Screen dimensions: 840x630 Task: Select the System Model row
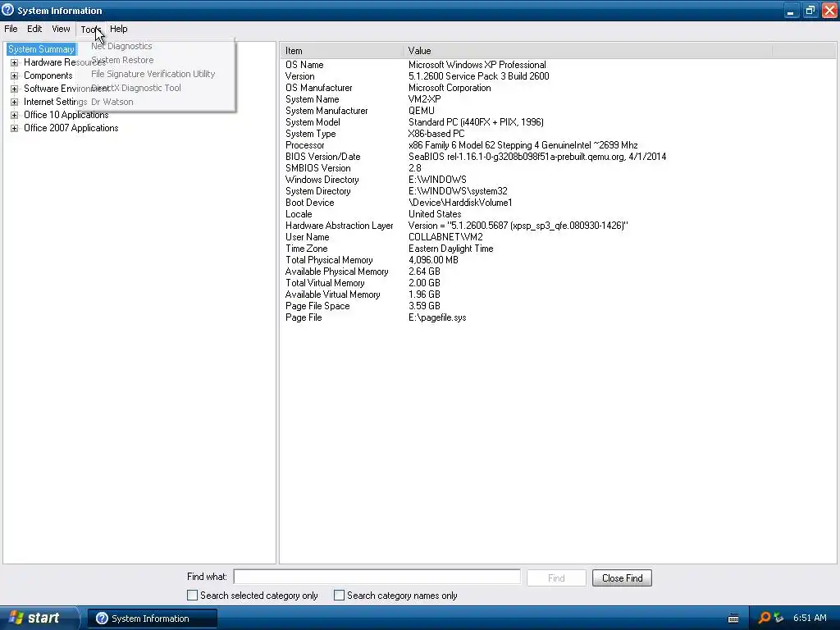(x=557, y=122)
